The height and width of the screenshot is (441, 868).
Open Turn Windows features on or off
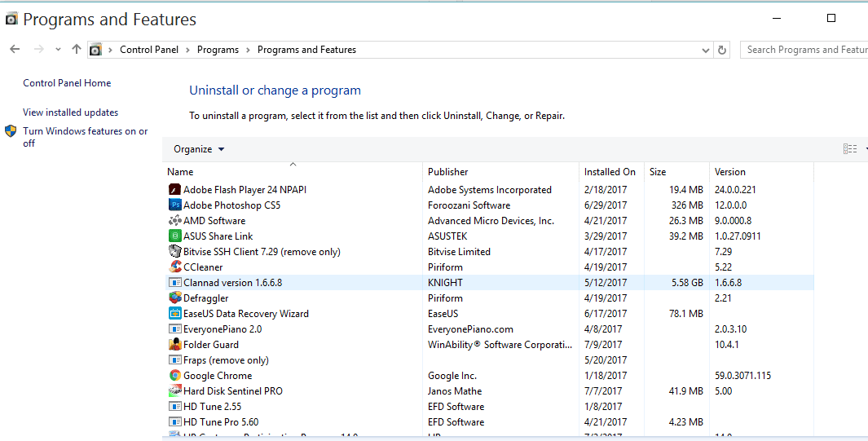tap(86, 137)
